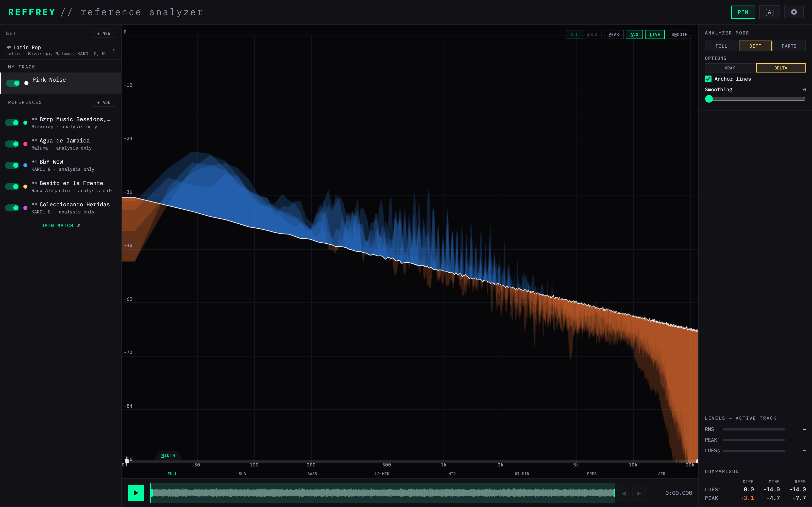Switch analyzer mode to PARTS
Image resolution: width=812 pixels, height=507 pixels.
point(789,46)
